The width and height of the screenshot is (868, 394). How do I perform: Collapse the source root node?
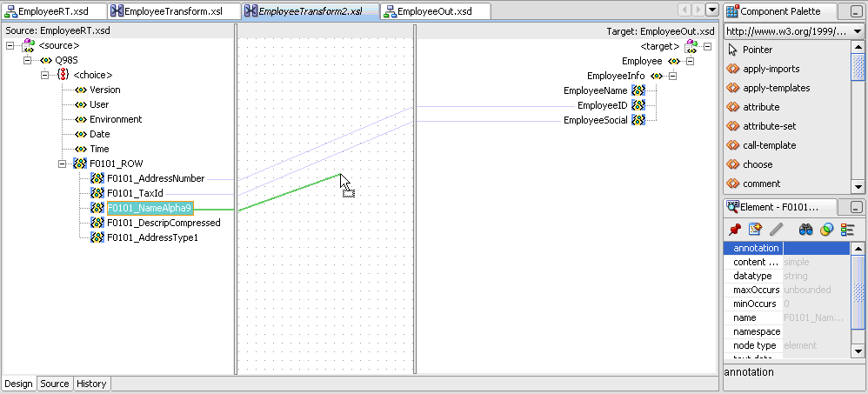coord(10,45)
